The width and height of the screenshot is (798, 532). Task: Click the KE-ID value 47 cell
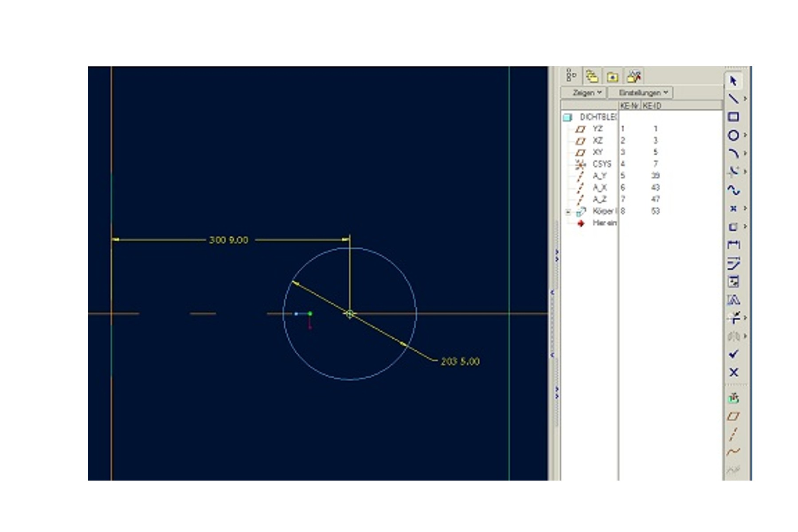(x=655, y=199)
